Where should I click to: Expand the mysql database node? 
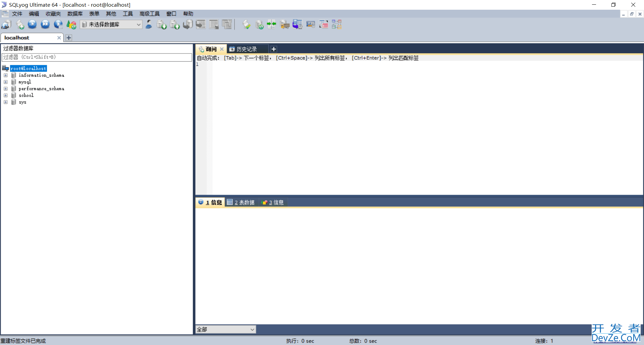6,82
